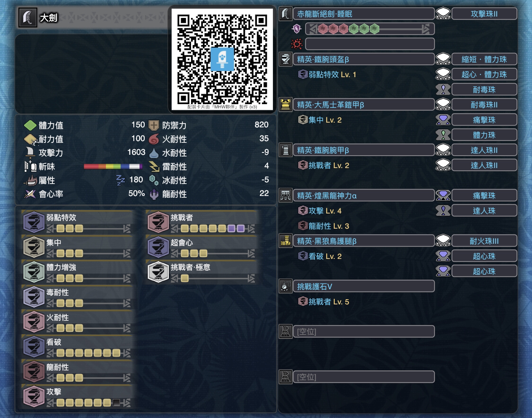Click the waist armor icon for 精英·煌黑龍神力α
The width and height of the screenshot is (532, 418).
pos(285,196)
